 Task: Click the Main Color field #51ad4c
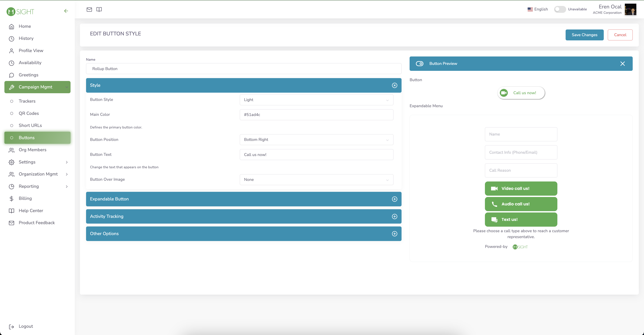pos(316,115)
